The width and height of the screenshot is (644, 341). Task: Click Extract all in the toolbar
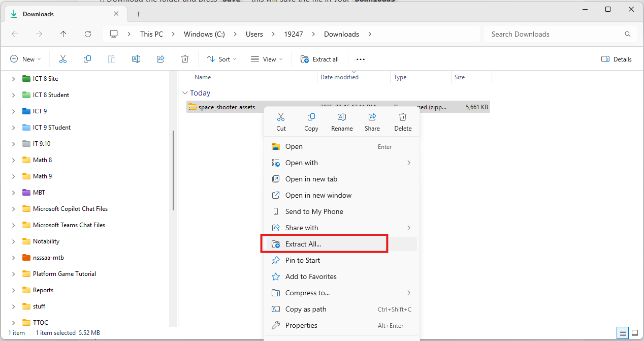coord(319,59)
